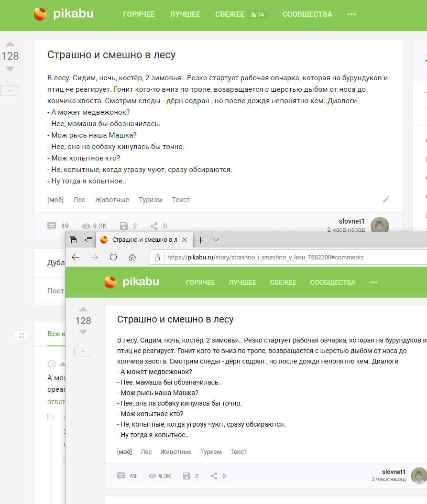The image size is (427, 504).
Task: Open СООБЩЕСТВА in the top Pikabu header
Action: [307, 14]
